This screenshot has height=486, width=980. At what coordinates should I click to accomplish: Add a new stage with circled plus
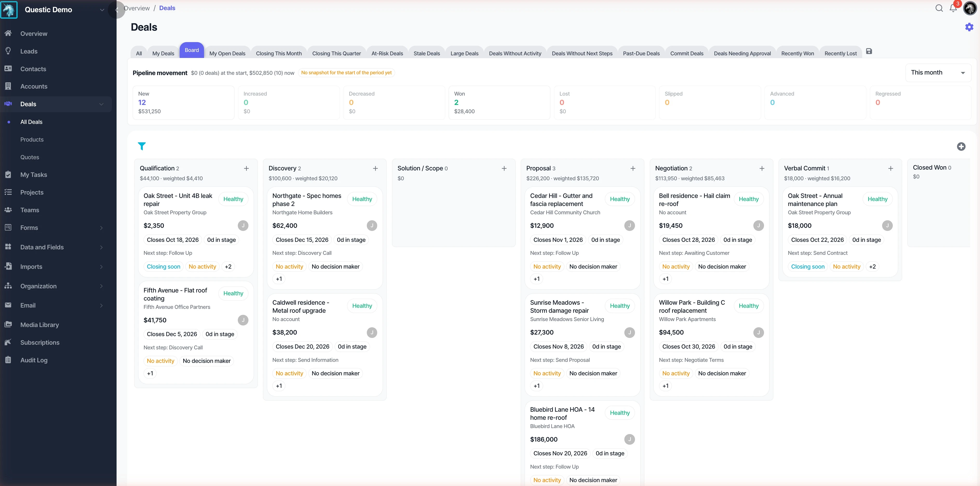tap(961, 147)
